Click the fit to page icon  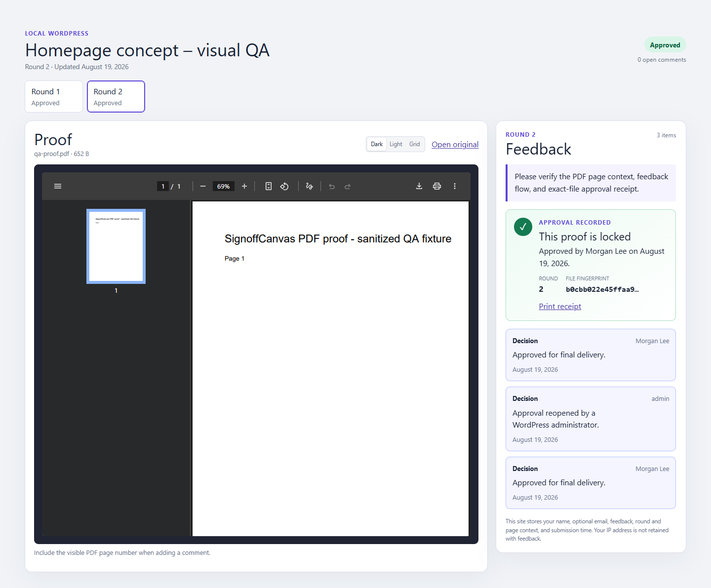[269, 186]
